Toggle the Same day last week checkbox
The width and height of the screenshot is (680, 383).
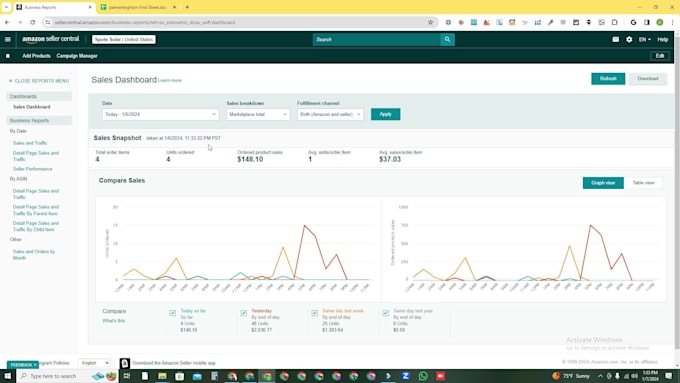tap(314, 313)
